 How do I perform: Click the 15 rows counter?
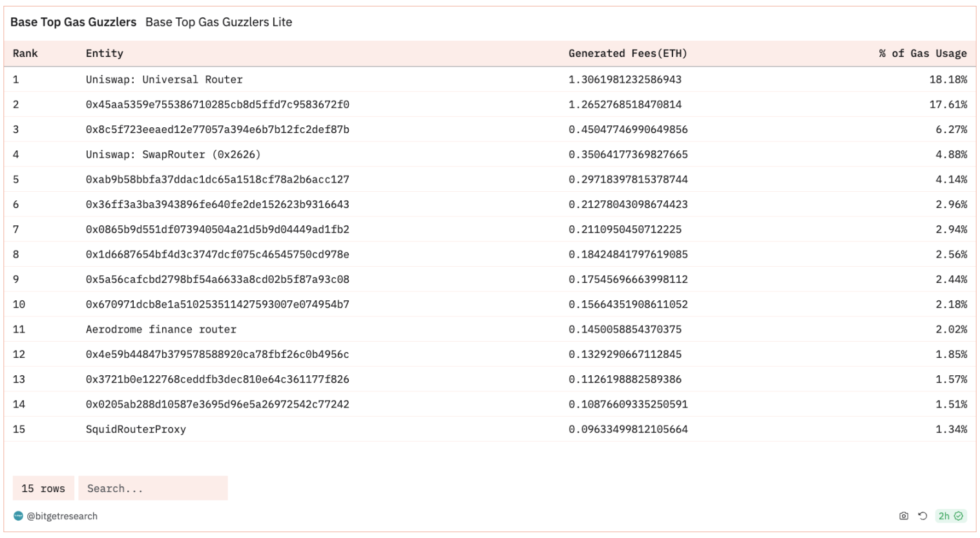click(43, 488)
